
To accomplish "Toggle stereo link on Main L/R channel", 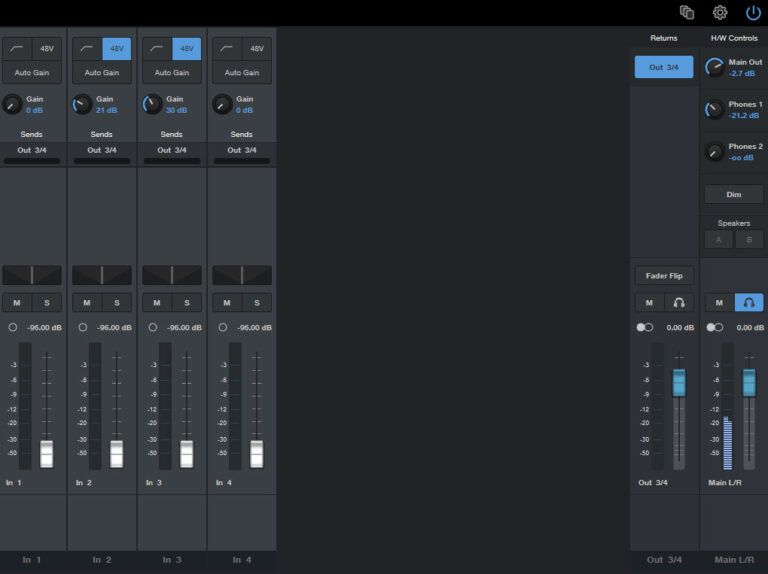I will coord(715,327).
